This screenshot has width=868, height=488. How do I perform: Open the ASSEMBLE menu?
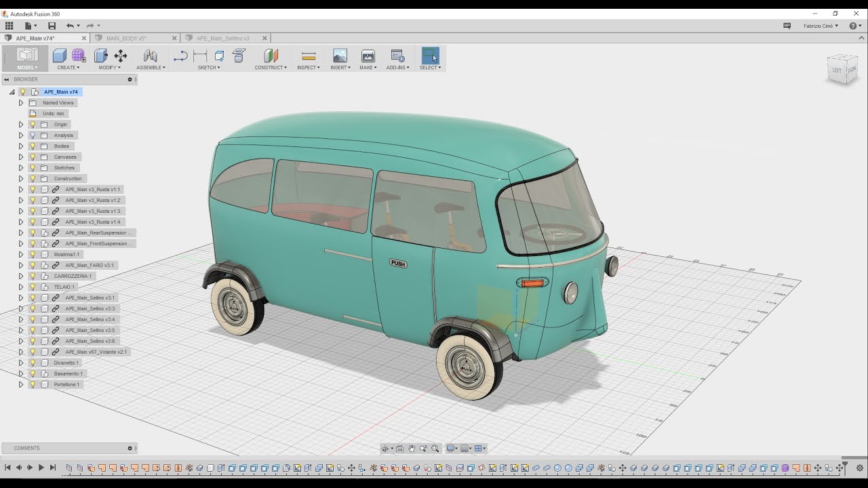click(x=151, y=68)
